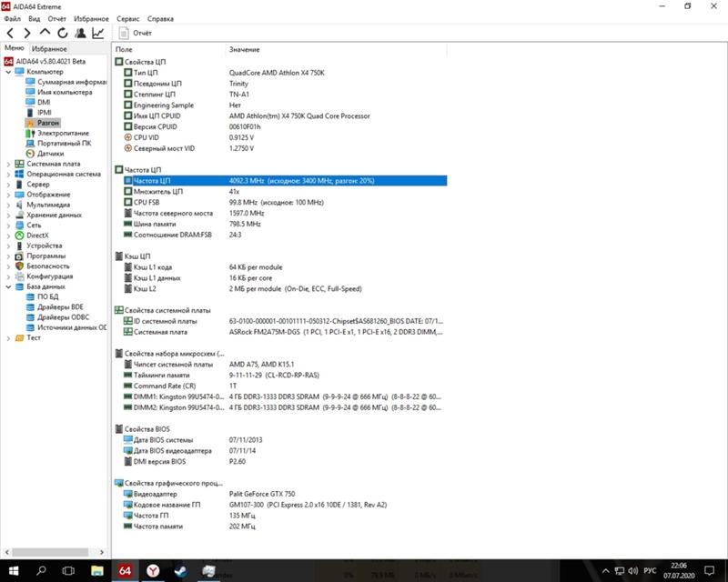Refresh the page with the Refresh icon
The height and width of the screenshot is (582, 728).
(x=62, y=33)
